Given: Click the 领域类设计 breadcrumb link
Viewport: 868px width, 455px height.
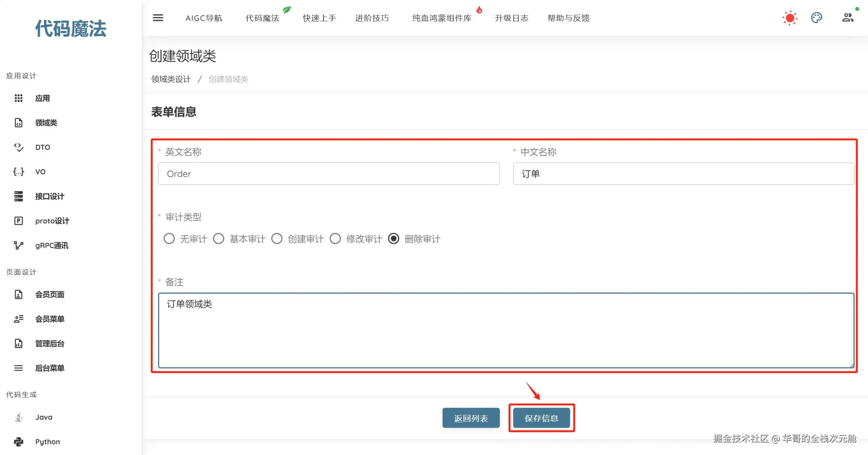Looking at the screenshot, I should point(171,79).
